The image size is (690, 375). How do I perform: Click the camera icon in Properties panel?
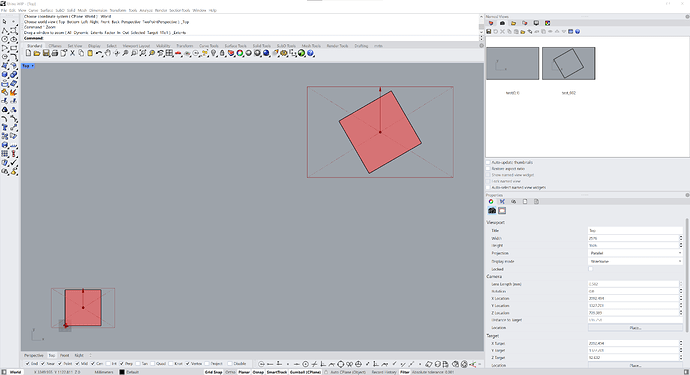pos(492,210)
